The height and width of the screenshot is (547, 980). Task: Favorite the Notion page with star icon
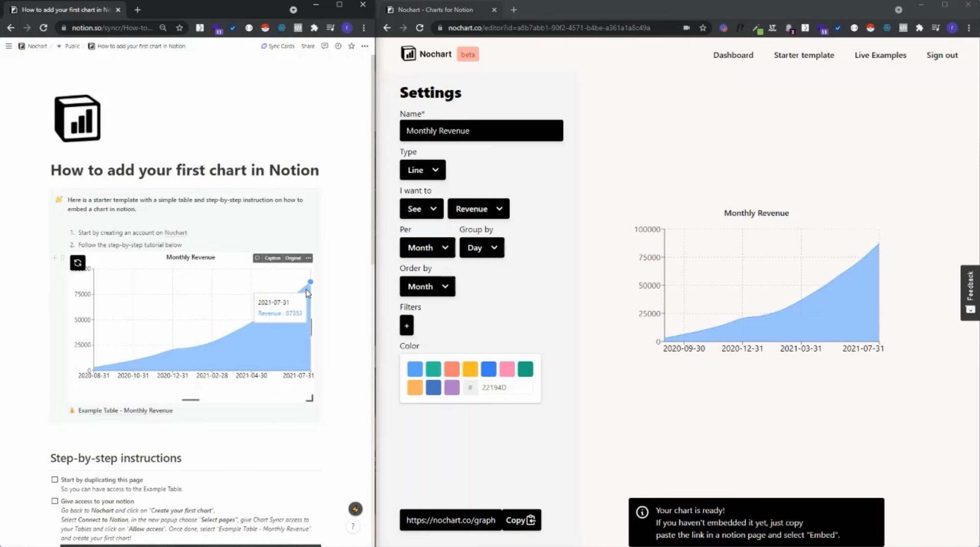click(x=351, y=46)
